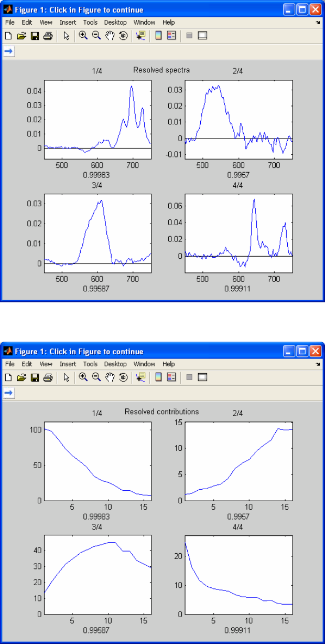Hide Plot Tools icon in Resolved contributions window
Screen dimensions: 325x644
click(189, 377)
